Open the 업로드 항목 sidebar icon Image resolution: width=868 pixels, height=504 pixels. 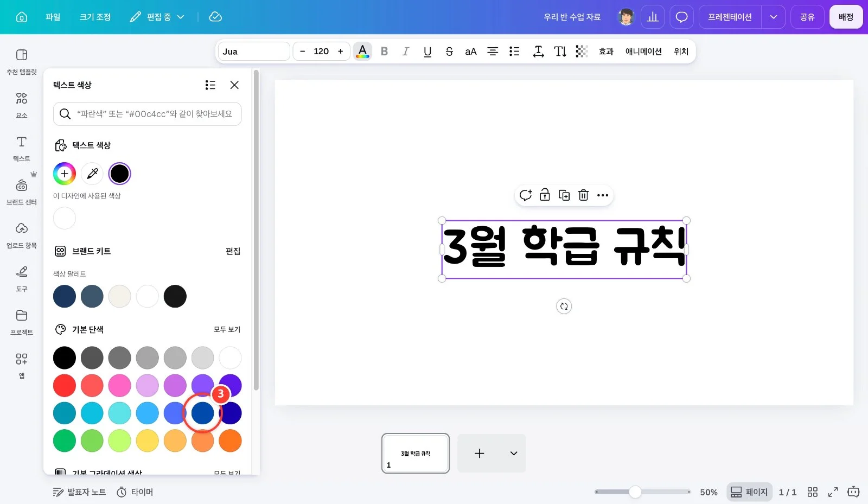[22, 235]
